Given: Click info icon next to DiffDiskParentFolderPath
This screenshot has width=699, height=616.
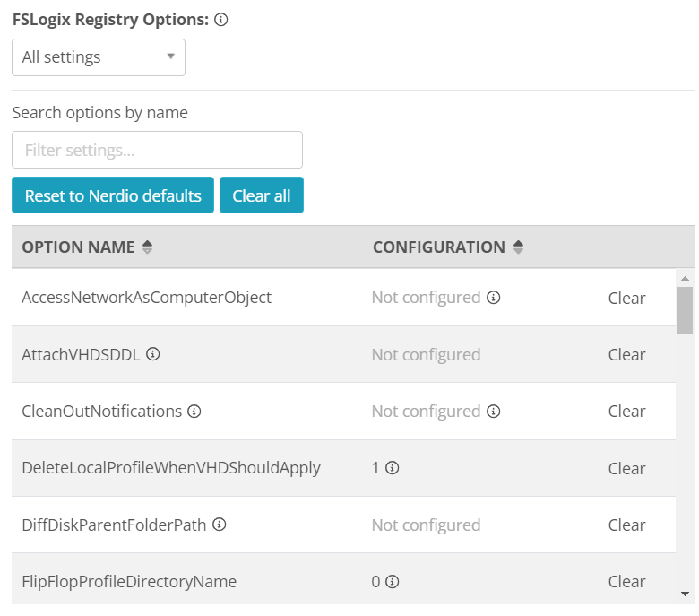Looking at the screenshot, I should [220, 525].
